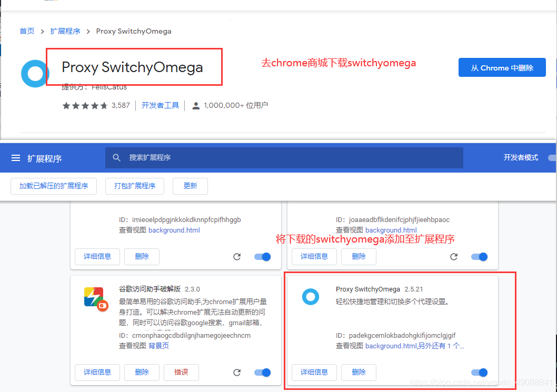557x392 pixels.
Task: Click the Proxy SwitchyOmega store title
Action: (x=132, y=67)
